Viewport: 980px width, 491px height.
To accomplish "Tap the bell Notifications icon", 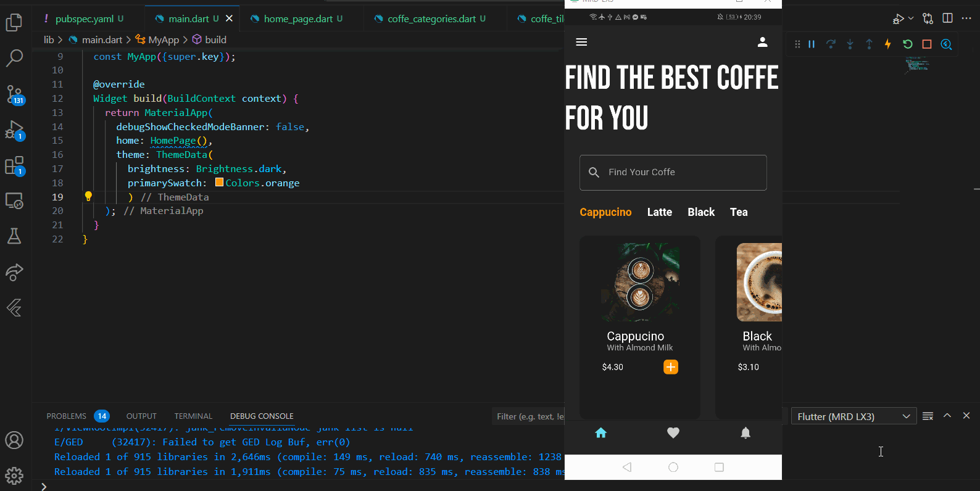I will [745, 433].
